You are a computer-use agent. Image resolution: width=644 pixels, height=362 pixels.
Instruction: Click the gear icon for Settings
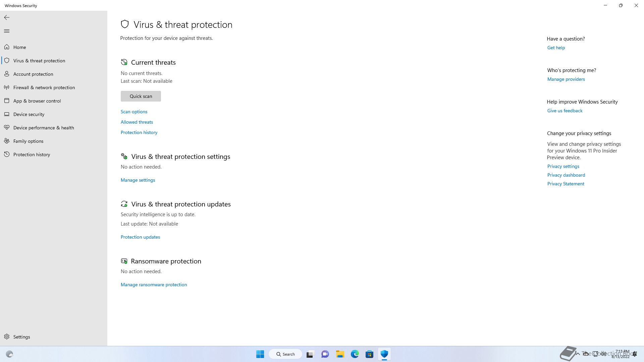click(7, 337)
